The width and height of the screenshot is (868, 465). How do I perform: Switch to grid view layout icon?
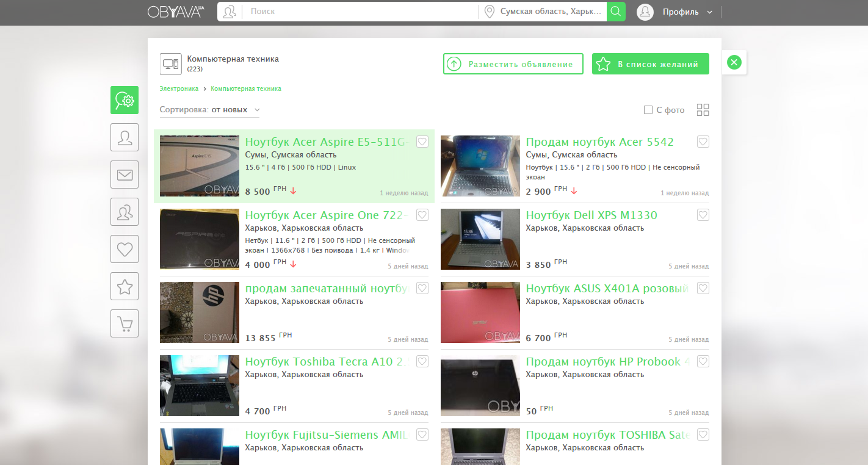point(703,110)
